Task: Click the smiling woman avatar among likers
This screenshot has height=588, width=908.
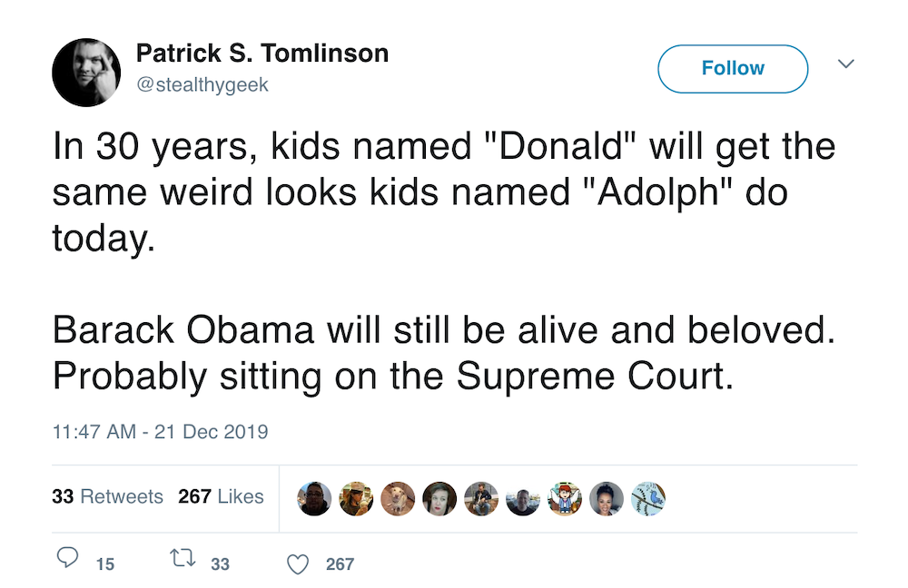Action: pos(606,498)
